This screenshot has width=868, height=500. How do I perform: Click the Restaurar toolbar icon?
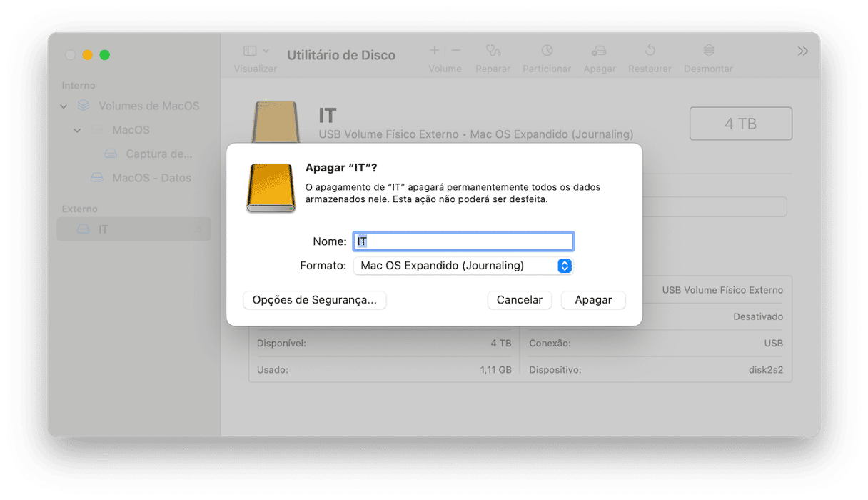[x=650, y=51]
